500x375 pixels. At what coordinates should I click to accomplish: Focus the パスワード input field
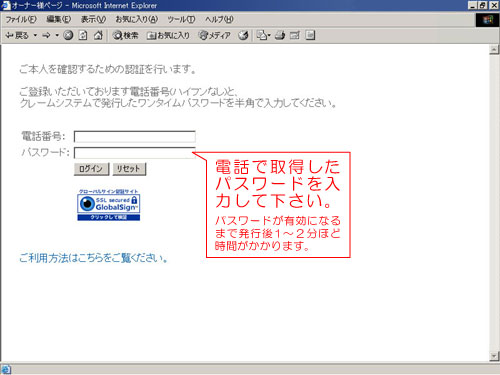(x=135, y=153)
